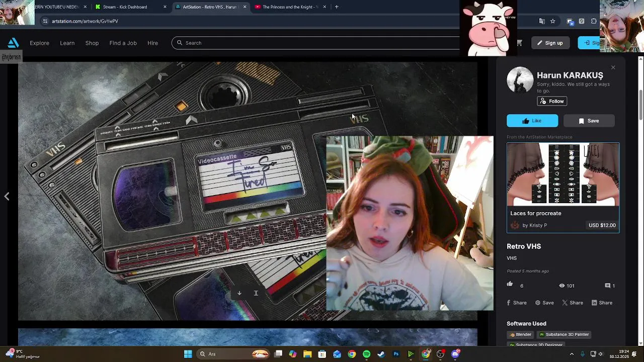
Task: Open the browser extensions menu
Action: [x=594, y=21]
